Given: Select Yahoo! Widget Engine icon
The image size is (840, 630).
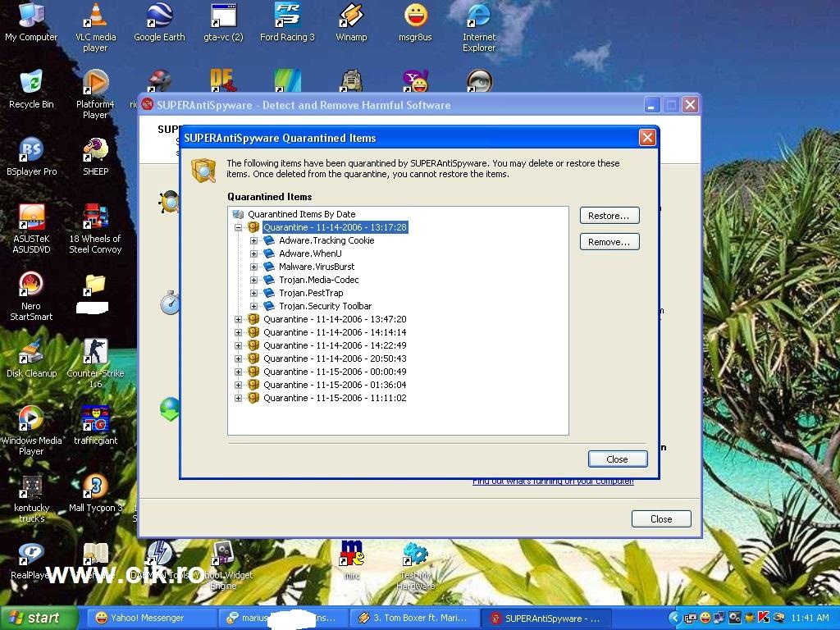Looking at the screenshot, I should (x=223, y=565).
